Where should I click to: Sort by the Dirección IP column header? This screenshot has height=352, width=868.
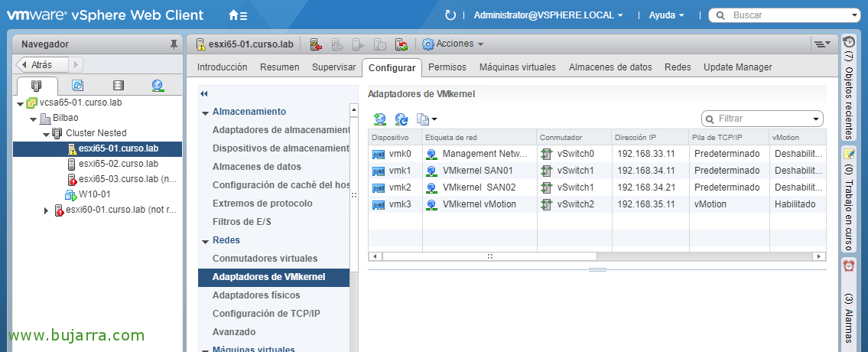click(651, 137)
